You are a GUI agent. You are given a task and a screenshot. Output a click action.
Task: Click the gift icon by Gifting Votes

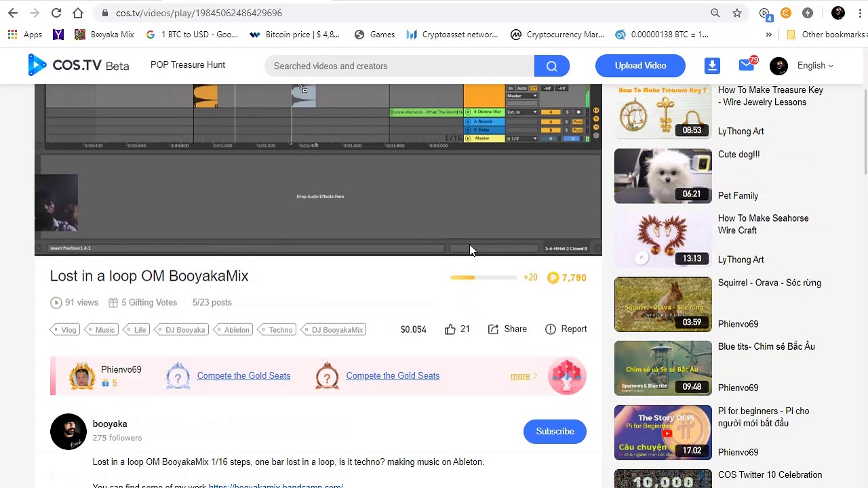click(x=113, y=302)
